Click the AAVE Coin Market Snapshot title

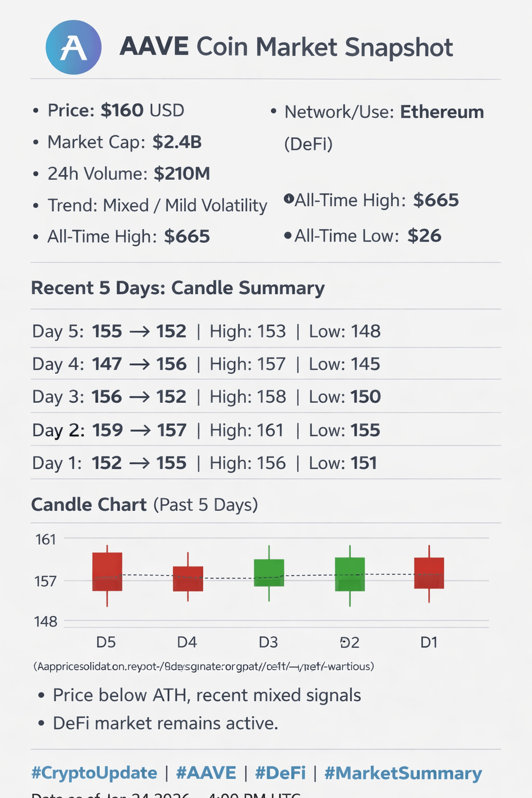pyautogui.click(x=286, y=47)
